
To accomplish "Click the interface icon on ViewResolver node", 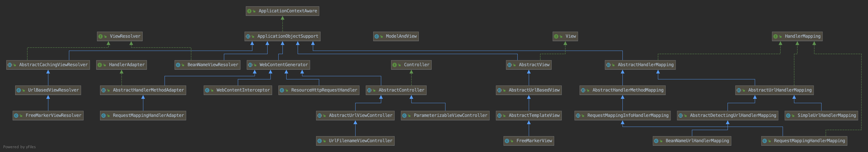I will click(x=100, y=36).
